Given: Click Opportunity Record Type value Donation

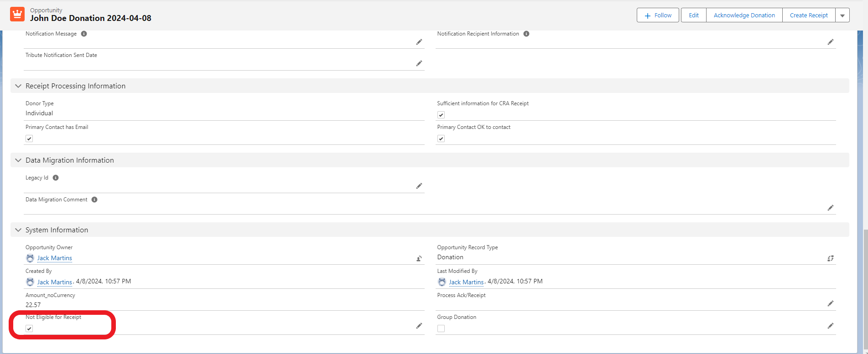Looking at the screenshot, I should (450, 257).
